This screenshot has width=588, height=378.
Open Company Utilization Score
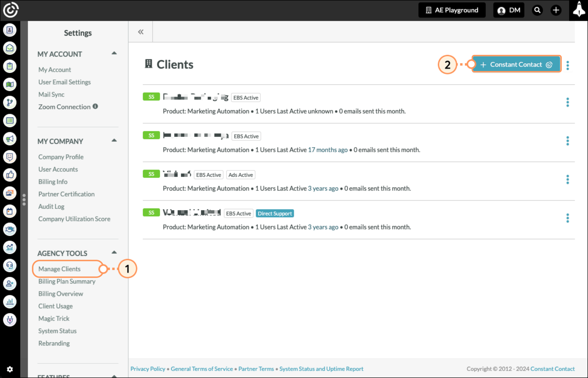coord(74,219)
